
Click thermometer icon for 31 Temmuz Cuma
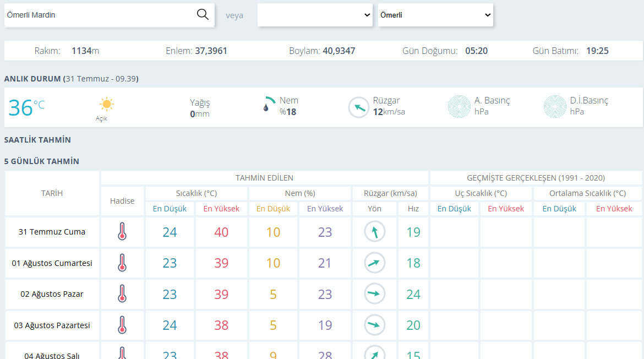[x=122, y=232]
